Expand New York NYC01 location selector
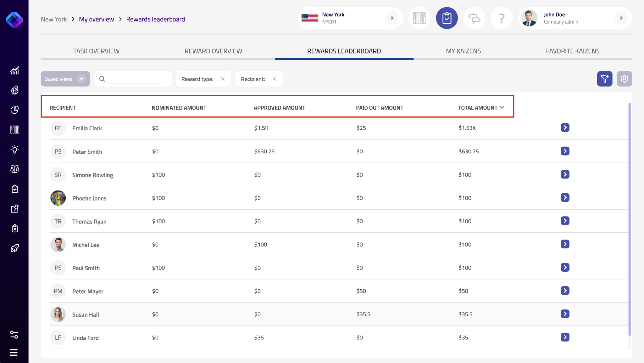Screen dimensions: 644x363 392,18
